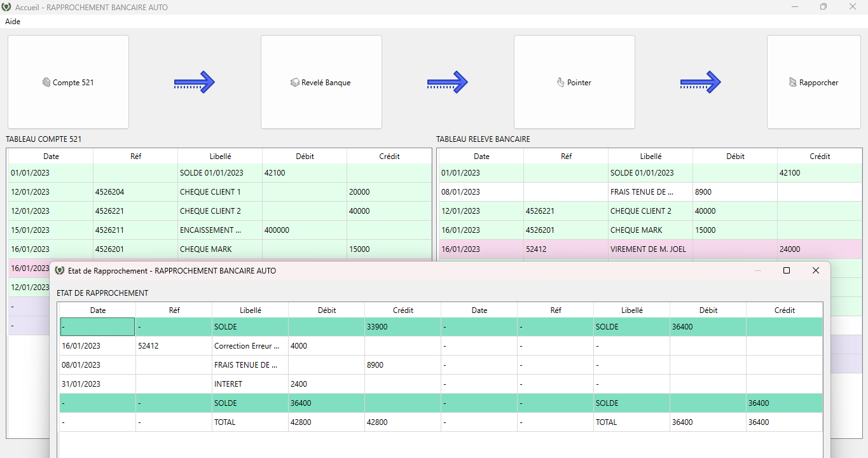
Task: Select the INTERET row label
Action: pyautogui.click(x=251, y=384)
